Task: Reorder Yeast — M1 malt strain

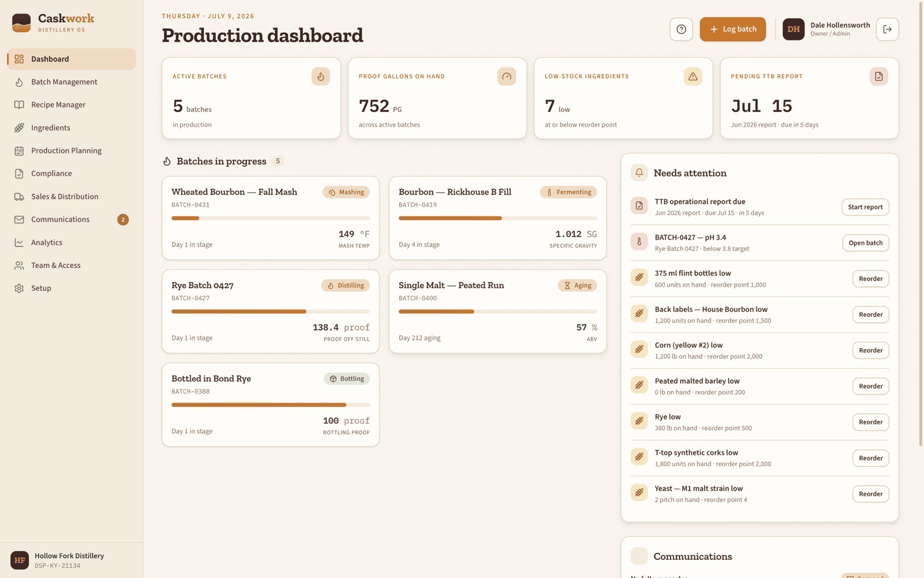Action: 870,494
